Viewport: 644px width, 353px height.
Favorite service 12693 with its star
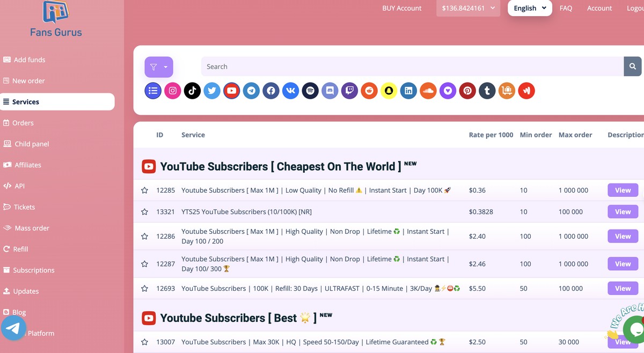coord(144,289)
